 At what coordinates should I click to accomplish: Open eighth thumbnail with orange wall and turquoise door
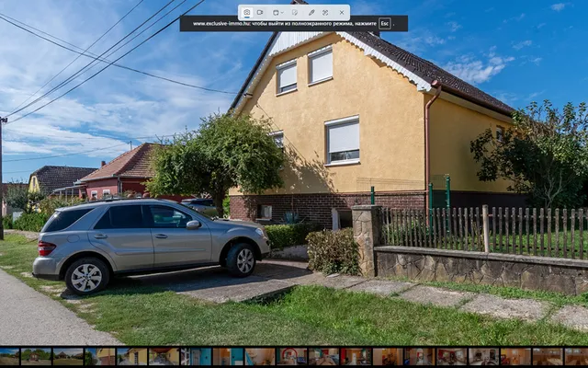pyautogui.click(x=228, y=357)
